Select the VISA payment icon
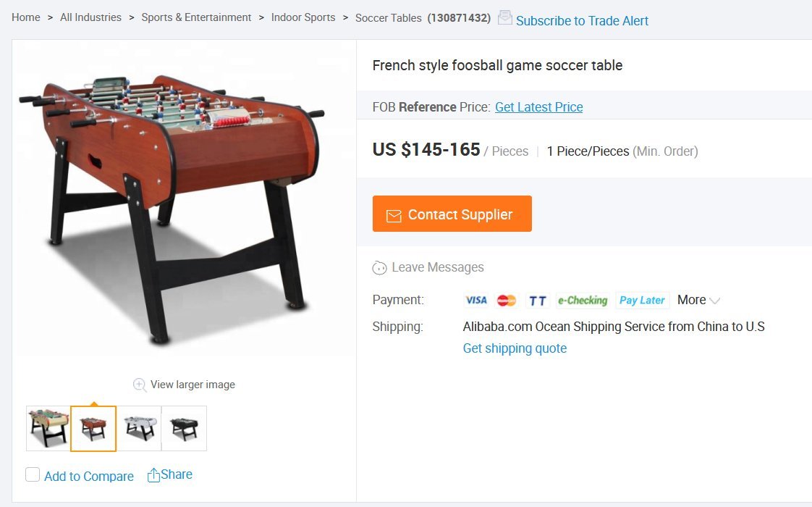Image resolution: width=812 pixels, height=507 pixels. coord(476,300)
